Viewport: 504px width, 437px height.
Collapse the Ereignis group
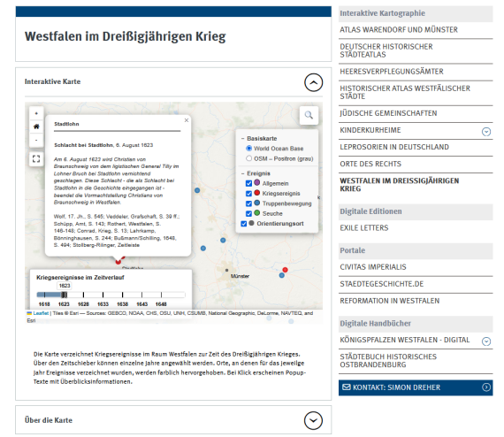click(243, 173)
